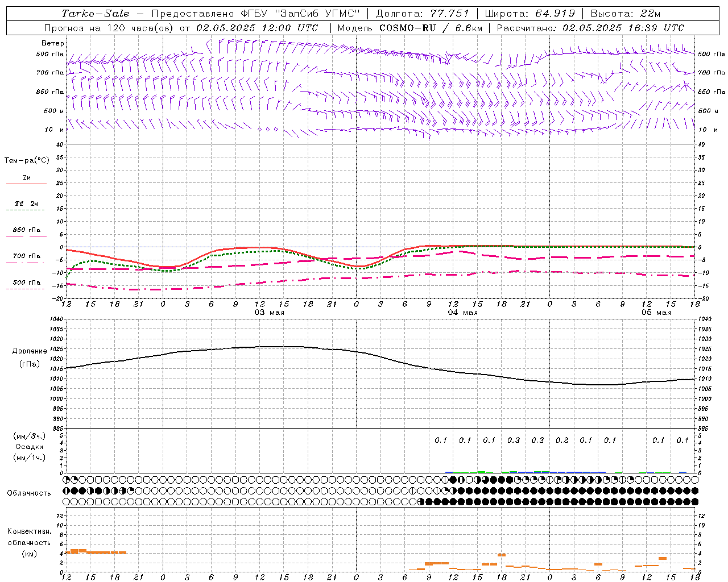
Task: Click the forecast start 02.05.2025 12:00 UTC
Action: [x=257, y=28]
